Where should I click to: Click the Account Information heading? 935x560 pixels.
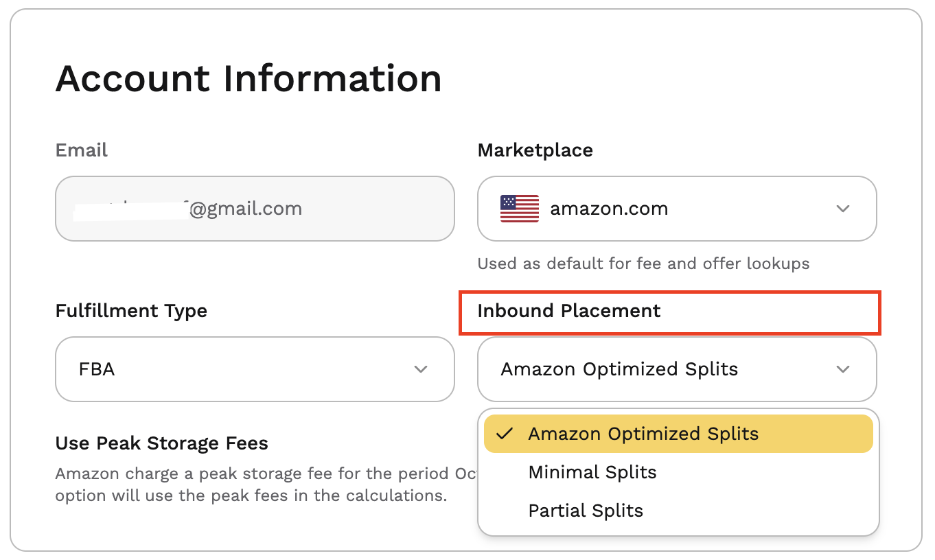click(249, 78)
